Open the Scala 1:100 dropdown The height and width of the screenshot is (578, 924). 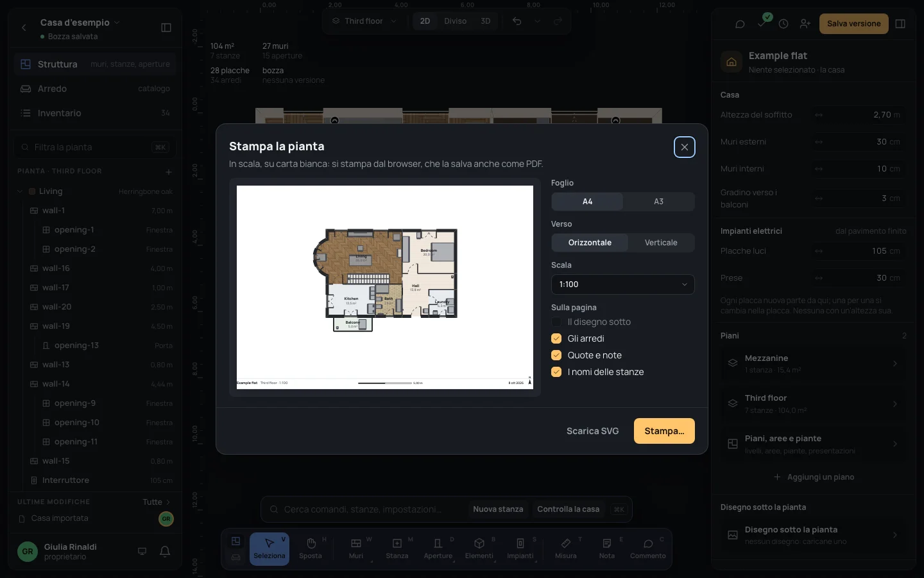[622, 285]
